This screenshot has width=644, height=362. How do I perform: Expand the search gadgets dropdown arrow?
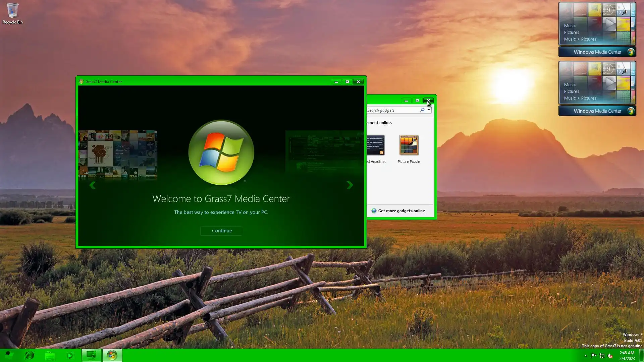(x=429, y=110)
